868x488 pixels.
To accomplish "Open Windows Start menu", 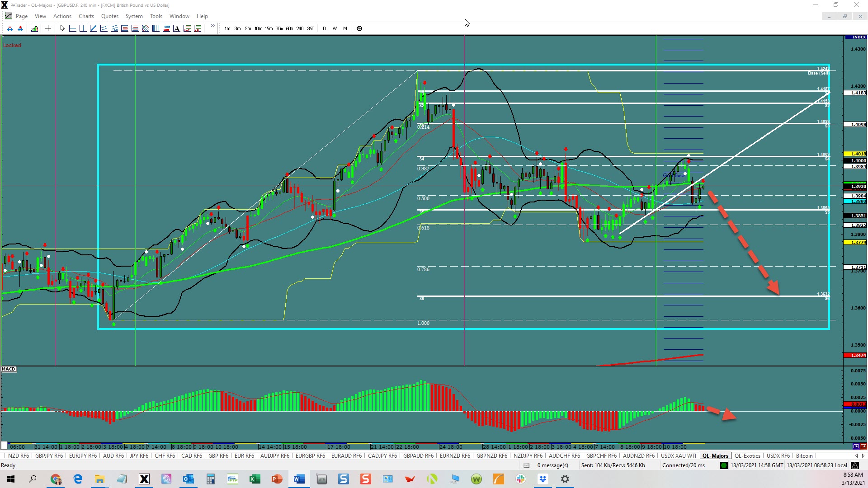I will [x=11, y=479].
